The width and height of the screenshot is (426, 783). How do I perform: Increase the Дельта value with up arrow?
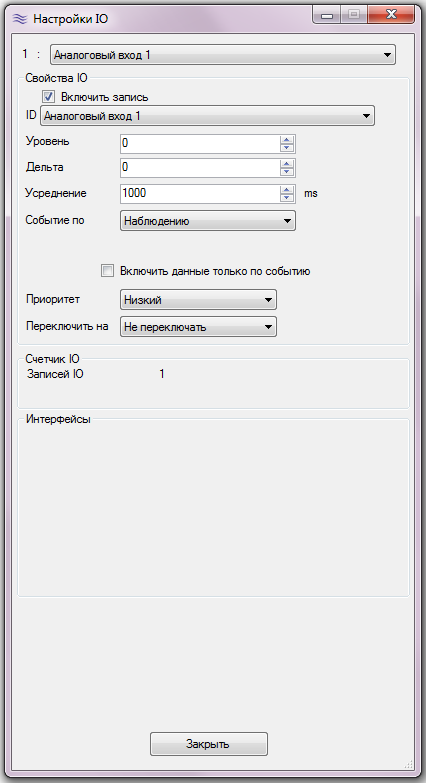[287, 164]
